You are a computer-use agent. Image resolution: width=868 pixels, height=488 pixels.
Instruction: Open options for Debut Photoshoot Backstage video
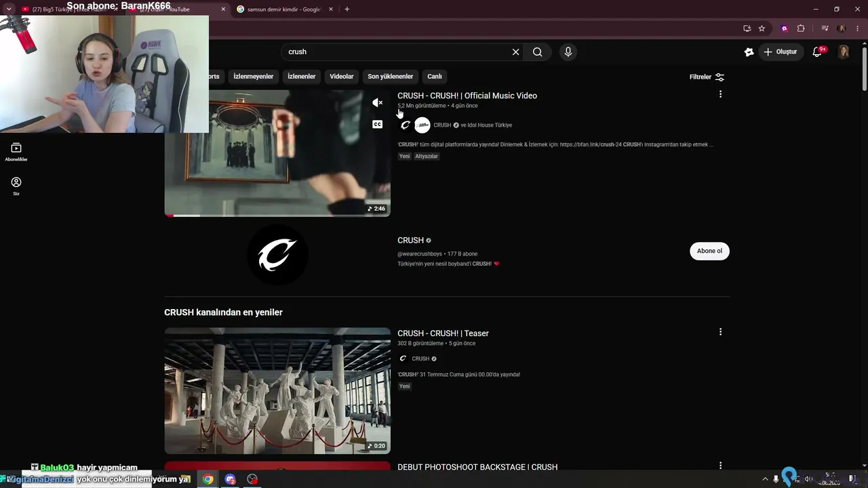(720, 466)
